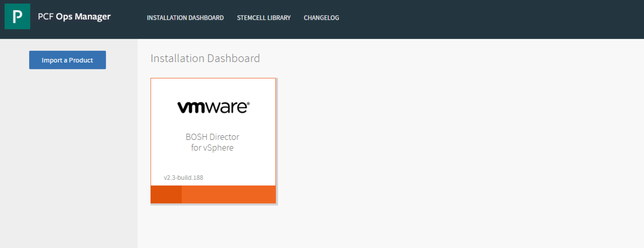Click the lighter orange tile status bar

(229, 194)
